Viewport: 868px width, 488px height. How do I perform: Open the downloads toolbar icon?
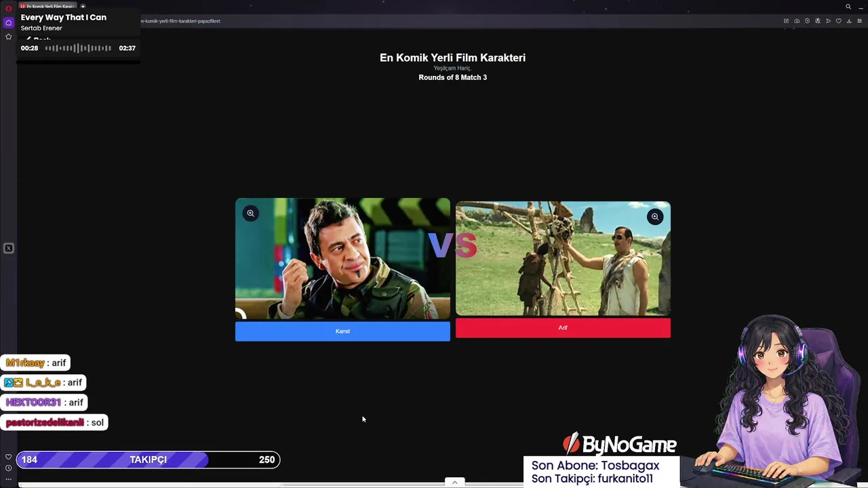coord(848,21)
